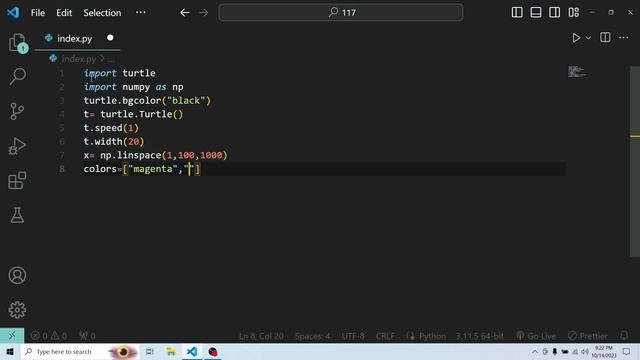Open editor More Actions ellipsis
Image resolution: width=640 pixels, height=360 pixels.
pos(624,38)
